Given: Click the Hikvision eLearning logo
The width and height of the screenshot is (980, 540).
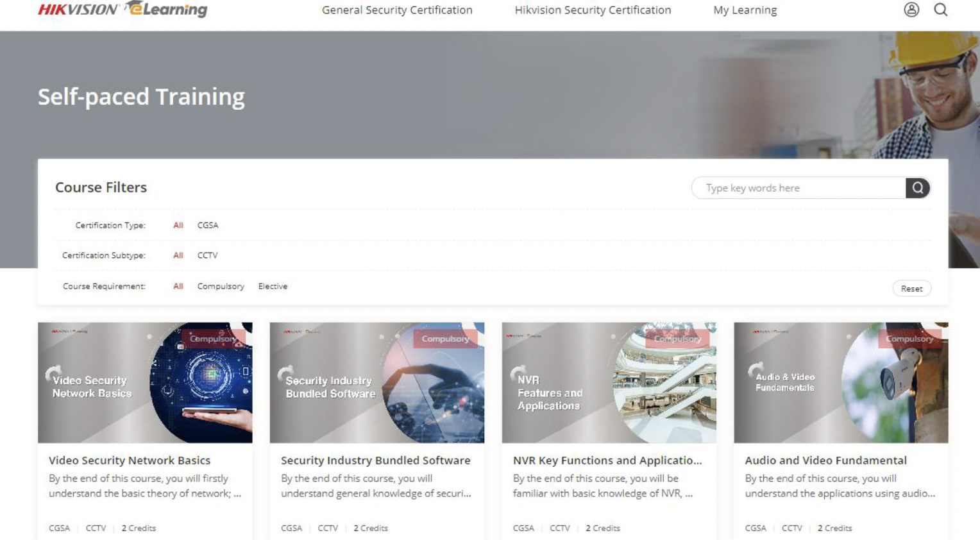Looking at the screenshot, I should pyautogui.click(x=122, y=10).
